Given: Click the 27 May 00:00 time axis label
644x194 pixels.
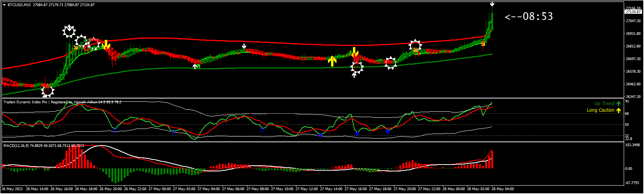Looking at the screenshot, I should pos(160,189).
